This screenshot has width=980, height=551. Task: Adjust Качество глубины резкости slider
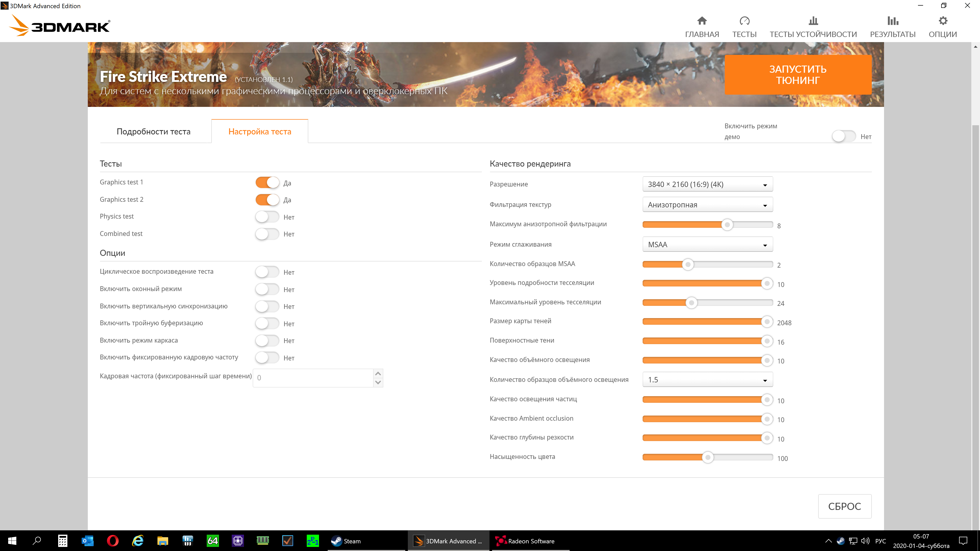pyautogui.click(x=767, y=438)
